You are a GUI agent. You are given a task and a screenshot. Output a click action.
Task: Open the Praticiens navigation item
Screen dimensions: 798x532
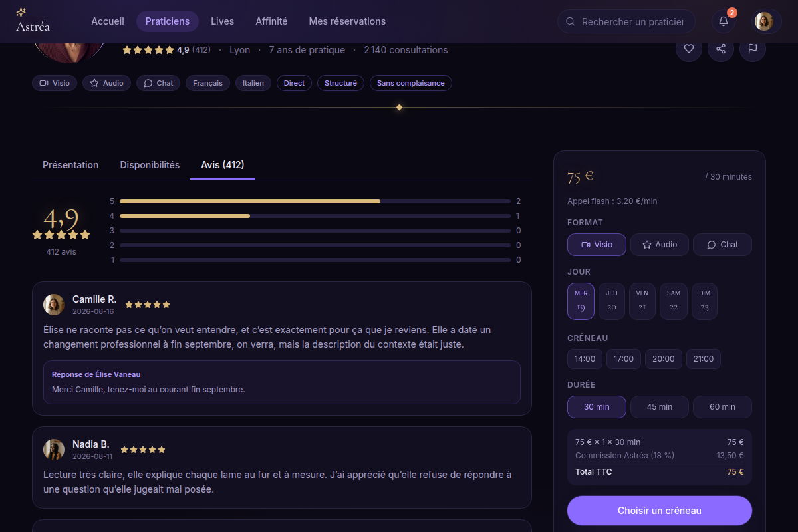point(168,21)
